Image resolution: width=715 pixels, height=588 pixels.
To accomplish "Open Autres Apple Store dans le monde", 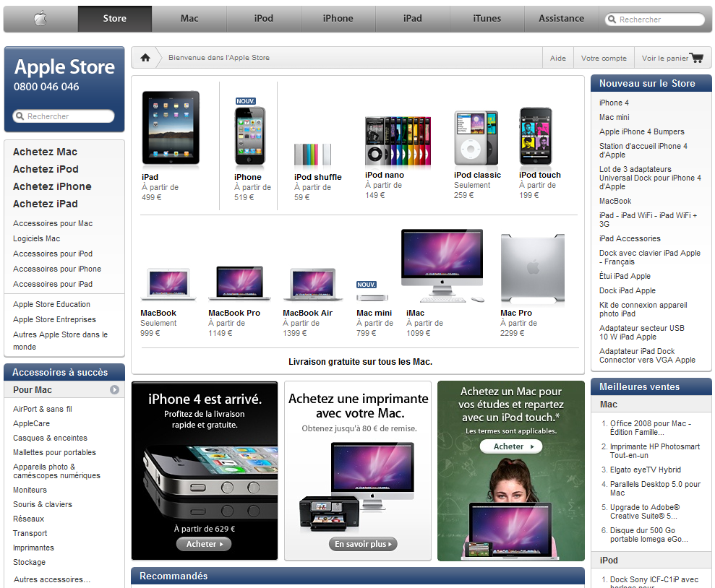I will [x=60, y=341].
